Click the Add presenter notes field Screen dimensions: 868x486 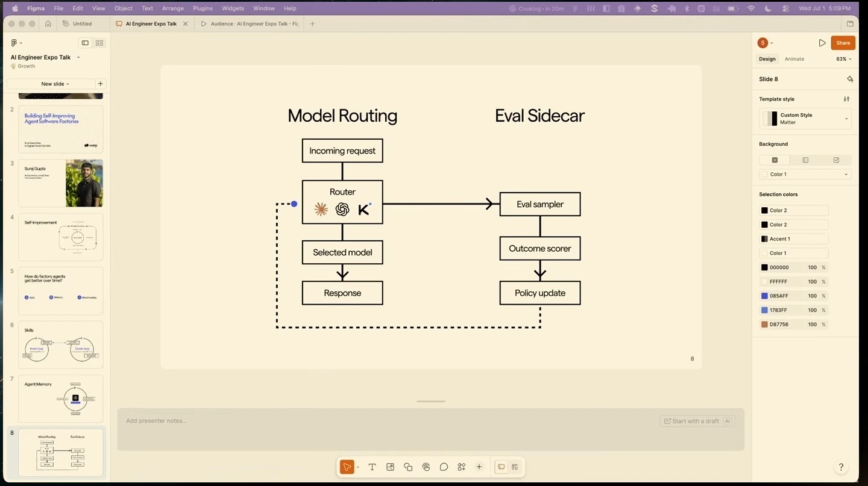(x=430, y=429)
